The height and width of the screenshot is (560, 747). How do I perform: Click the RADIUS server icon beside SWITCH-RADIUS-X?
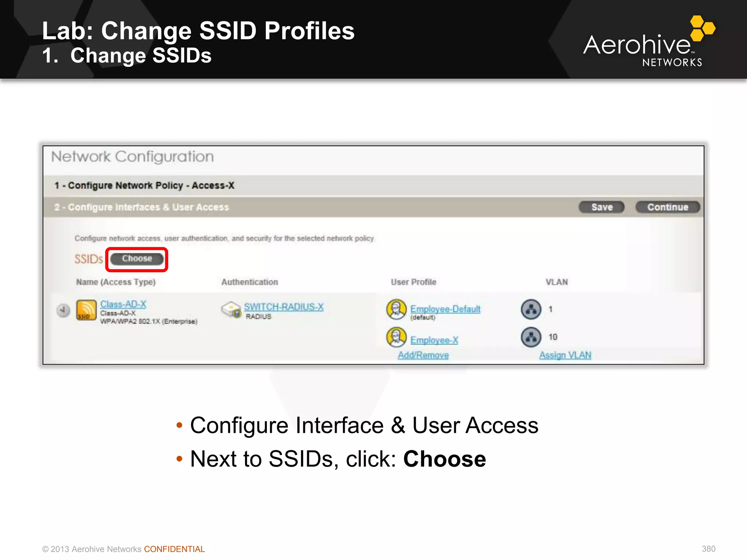click(231, 309)
